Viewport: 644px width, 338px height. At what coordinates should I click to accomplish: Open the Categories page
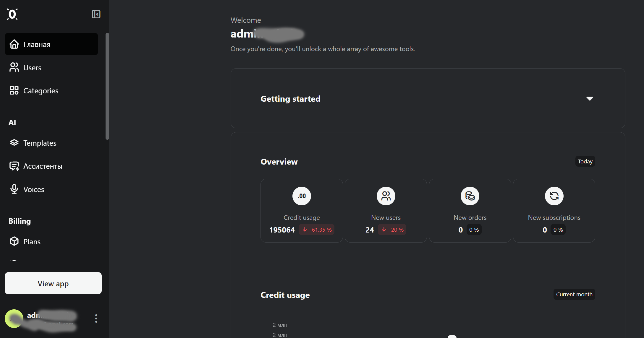[x=51, y=90]
